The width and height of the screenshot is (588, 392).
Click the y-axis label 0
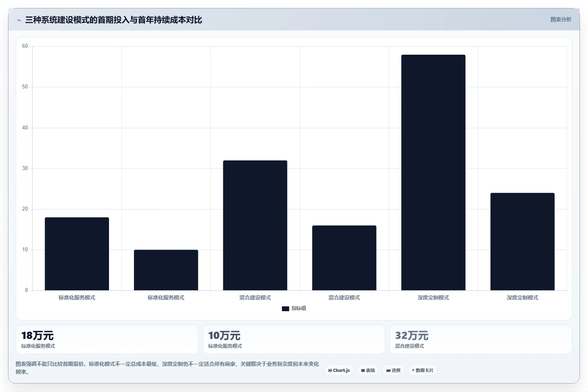coord(27,290)
